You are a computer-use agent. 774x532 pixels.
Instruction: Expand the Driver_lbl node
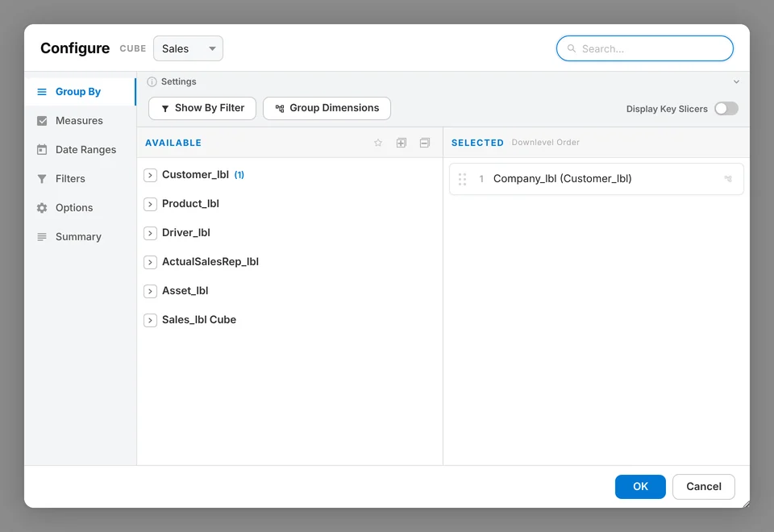(150, 233)
